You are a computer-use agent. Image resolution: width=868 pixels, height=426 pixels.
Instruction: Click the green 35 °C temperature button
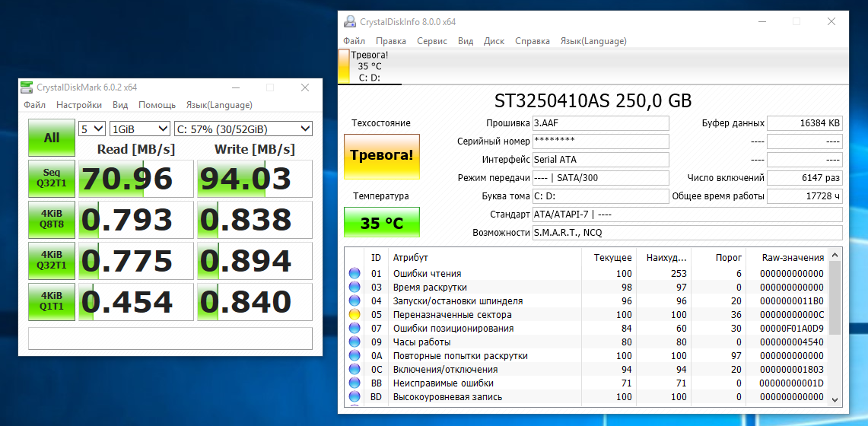(382, 222)
